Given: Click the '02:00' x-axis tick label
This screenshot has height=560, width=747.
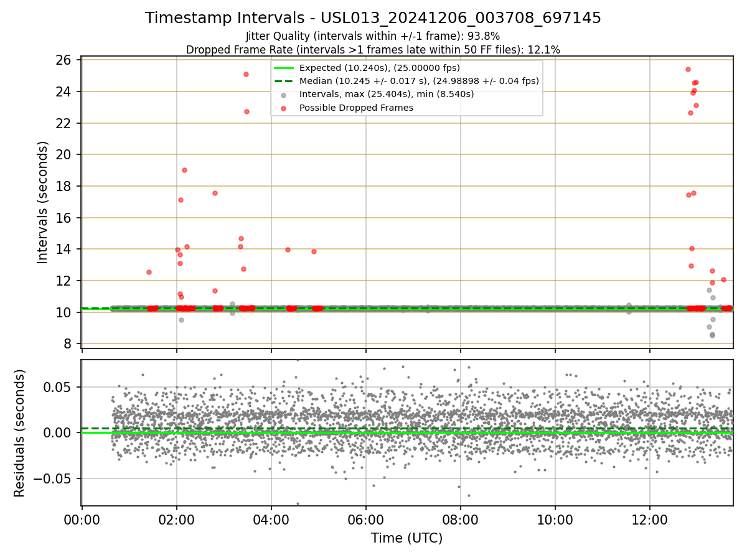Looking at the screenshot, I should pos(177,521).
